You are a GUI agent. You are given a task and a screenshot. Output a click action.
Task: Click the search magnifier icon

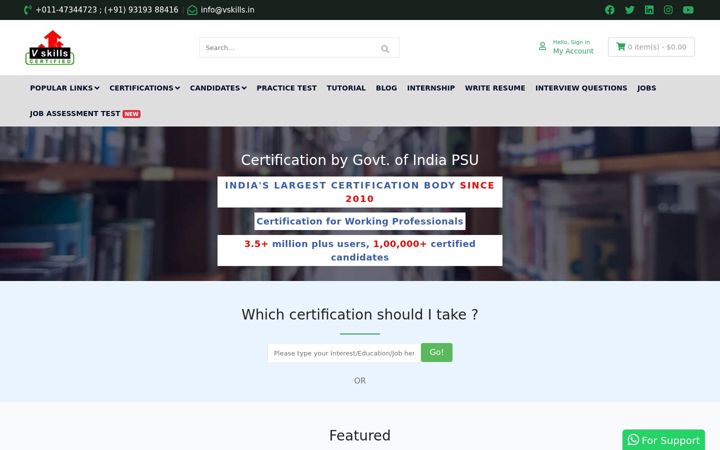(385, 48)
